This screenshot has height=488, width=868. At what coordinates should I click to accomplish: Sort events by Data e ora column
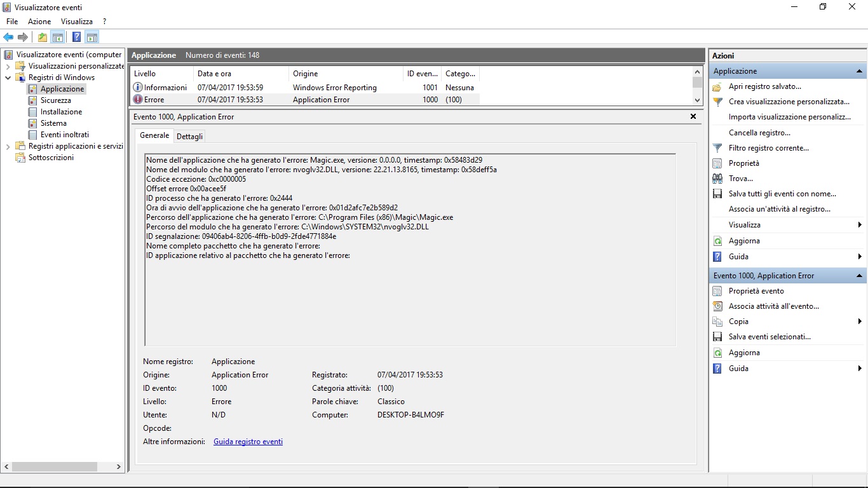[x=240, y=74]
